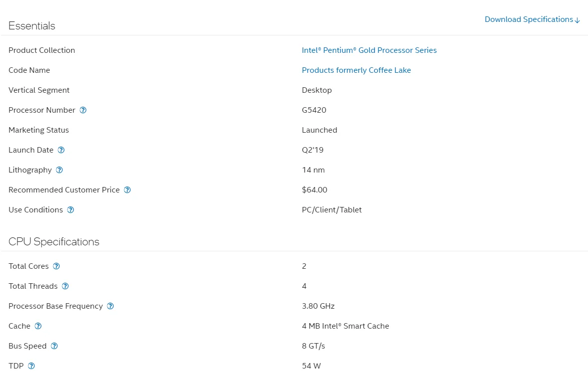The width and height of the screenshot is (588, 375).
Task: Click Download Specifications link
Action: tap(529, 19)
